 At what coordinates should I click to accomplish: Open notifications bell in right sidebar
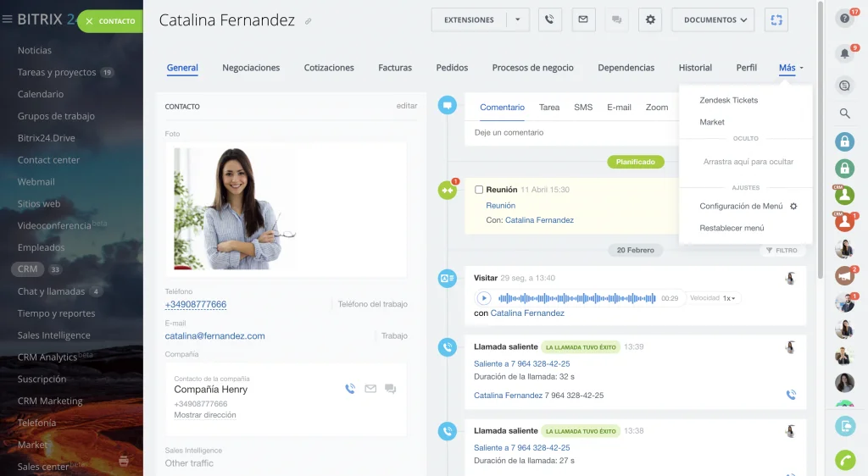click(844, 53)
